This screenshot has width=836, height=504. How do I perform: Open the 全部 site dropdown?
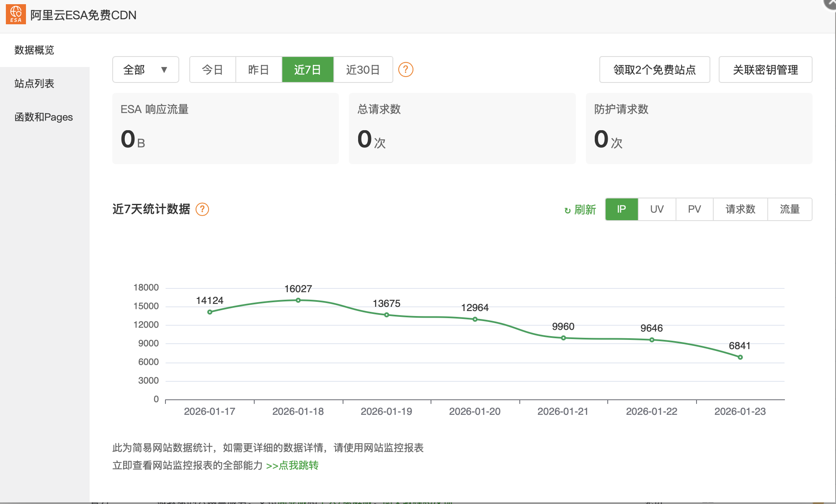(145, 69)
